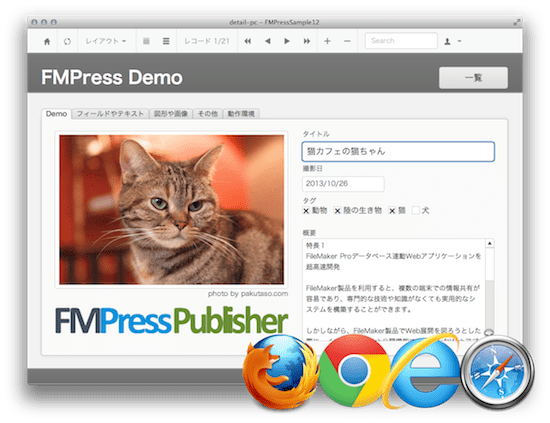The width and height of the screenshot is (550, 423).
Task: Click the refresh icon in toolbar
Action: pos(67,41)
